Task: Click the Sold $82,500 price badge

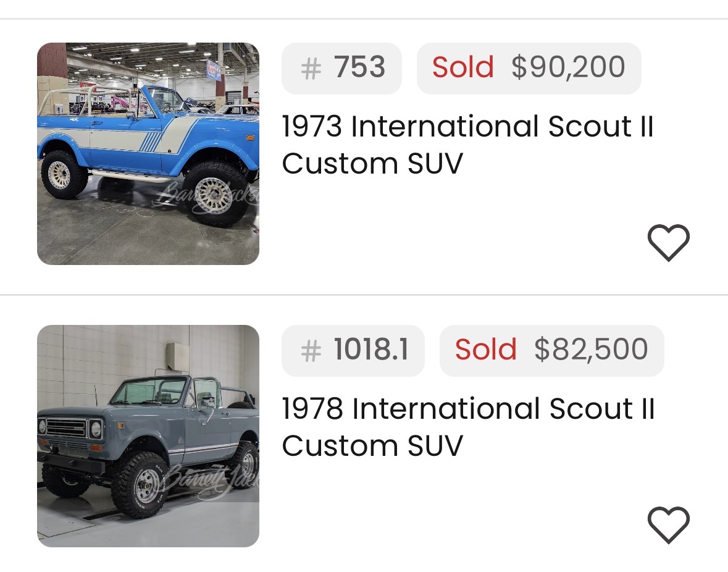Action: [x=551, y=351]
